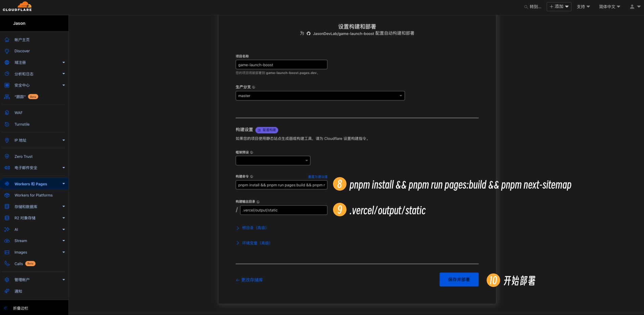This screenshot has width=644, height=315.
Task: Click the info icon beside build output directory
Action: (x=258, y=202)
